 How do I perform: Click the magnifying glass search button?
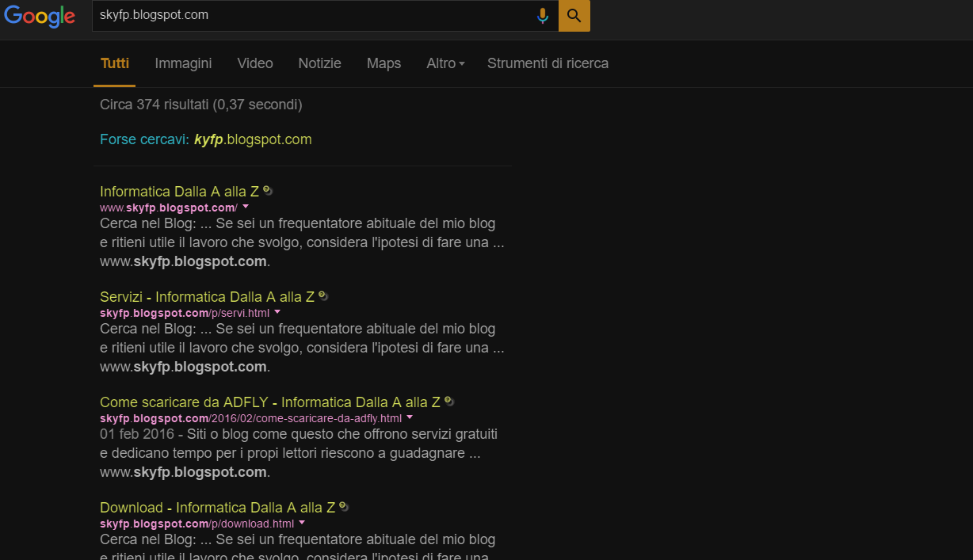[x=574, y=16]
